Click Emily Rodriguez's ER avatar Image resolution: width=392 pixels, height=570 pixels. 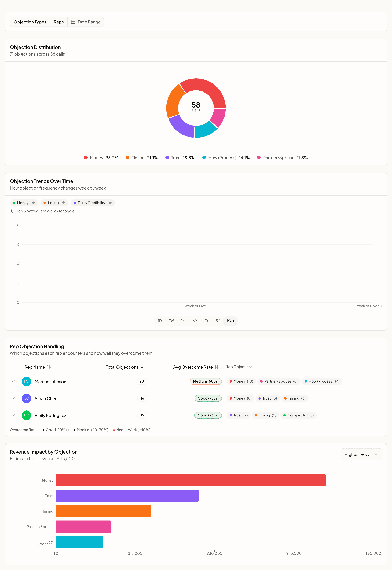pyautogui.click(x=26, y=415)
